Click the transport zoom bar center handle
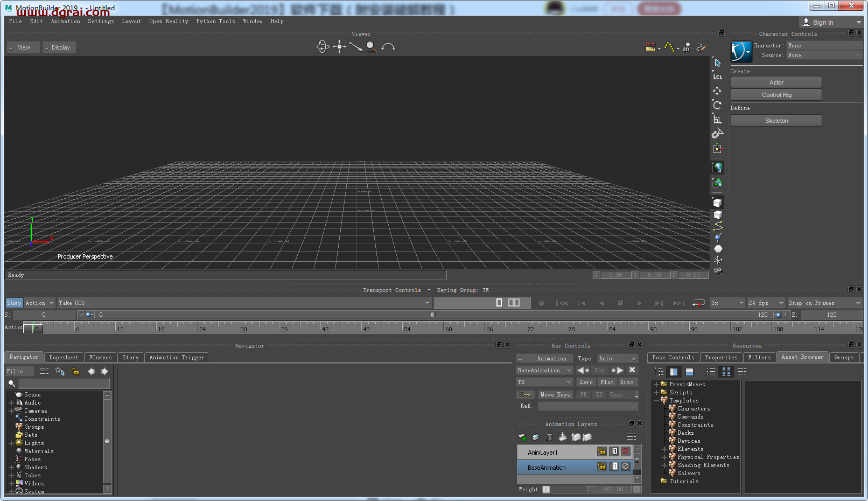868x501 pixels. [433, 315]
